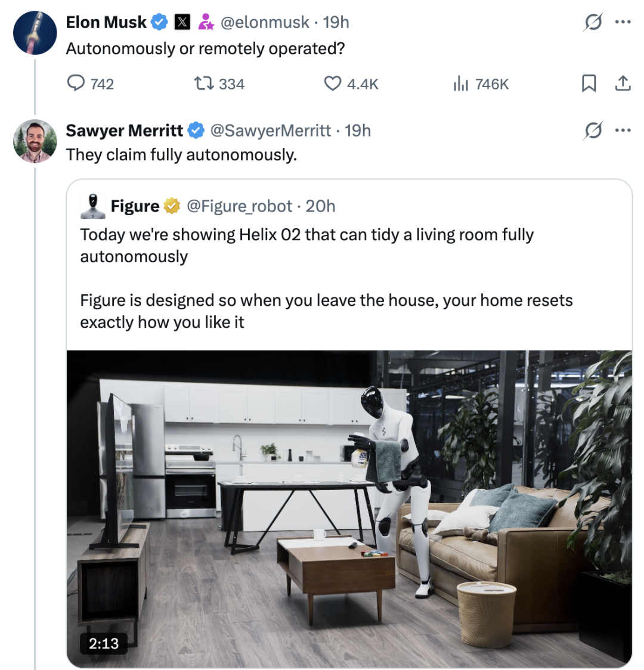
Task: Open Grok explain icon on Elon's tweet
Action: pyautogui.click(x=593, y=23)
